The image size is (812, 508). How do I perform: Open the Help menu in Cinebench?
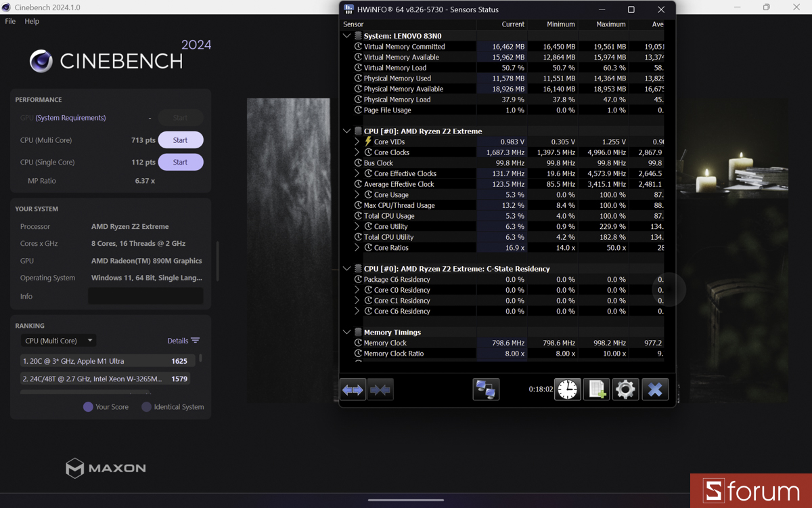point(31,21)
